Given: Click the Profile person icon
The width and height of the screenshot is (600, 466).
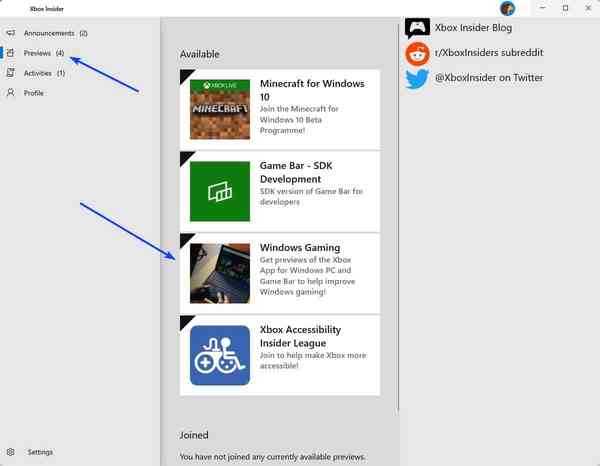Looking at the screenshot, I should point(11,93).
